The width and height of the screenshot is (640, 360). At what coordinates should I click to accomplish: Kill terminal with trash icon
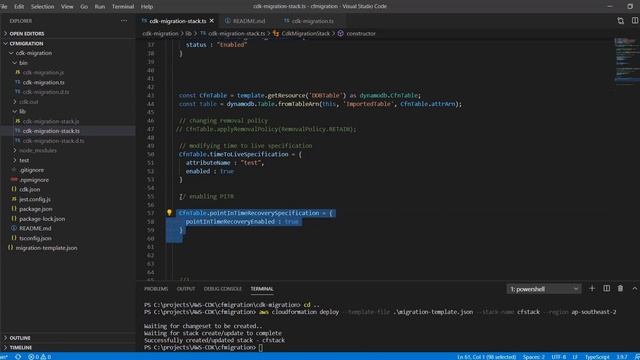coord(620,289)
